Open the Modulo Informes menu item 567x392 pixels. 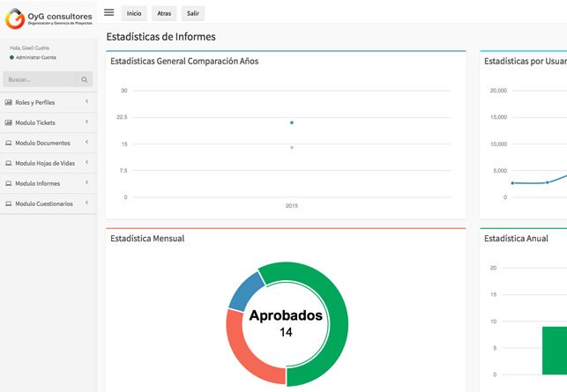point(38,183)
